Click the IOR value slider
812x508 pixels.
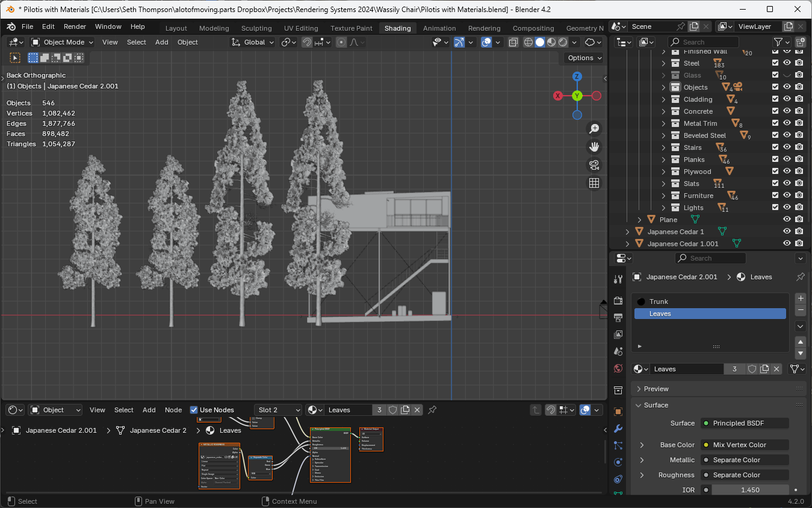point(749,490)
